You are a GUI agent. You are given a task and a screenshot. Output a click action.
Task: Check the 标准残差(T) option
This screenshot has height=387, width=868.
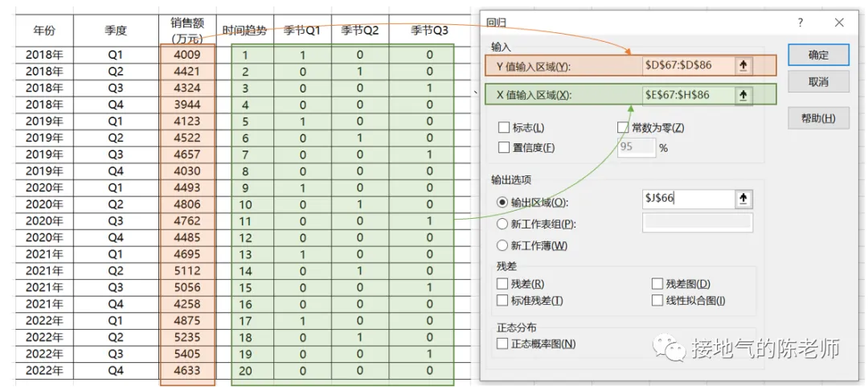click(502, 300)
